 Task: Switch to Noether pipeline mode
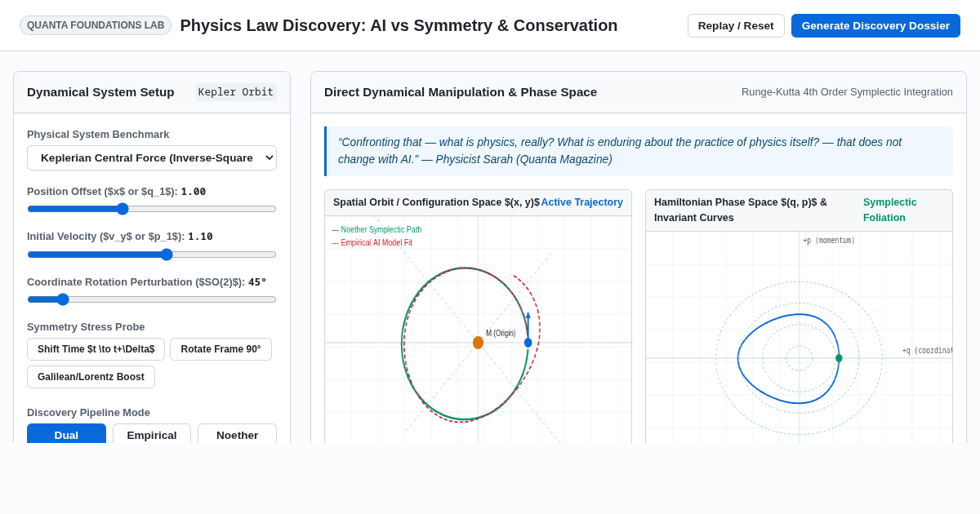pos(237,435)
